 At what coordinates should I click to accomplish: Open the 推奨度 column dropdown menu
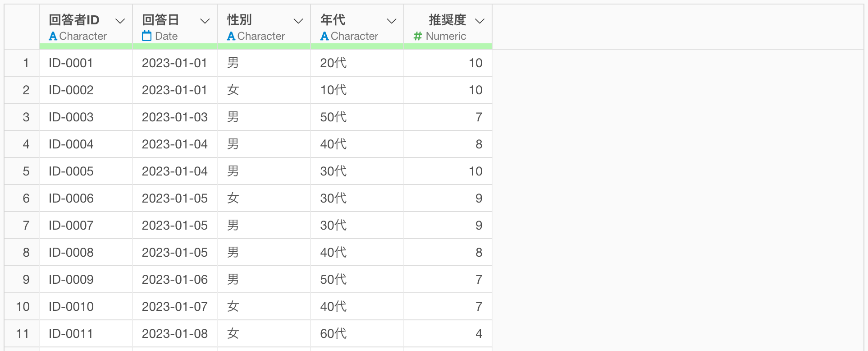click(x=480, y=21)
